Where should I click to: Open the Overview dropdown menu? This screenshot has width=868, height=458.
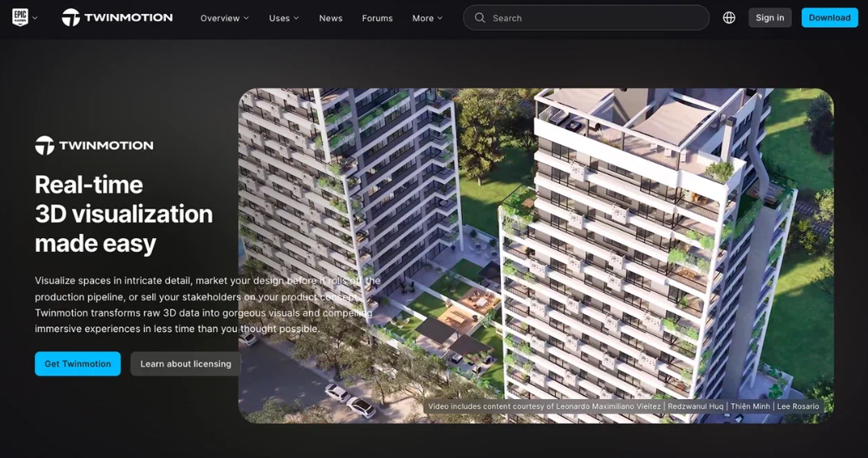[224, 18]
